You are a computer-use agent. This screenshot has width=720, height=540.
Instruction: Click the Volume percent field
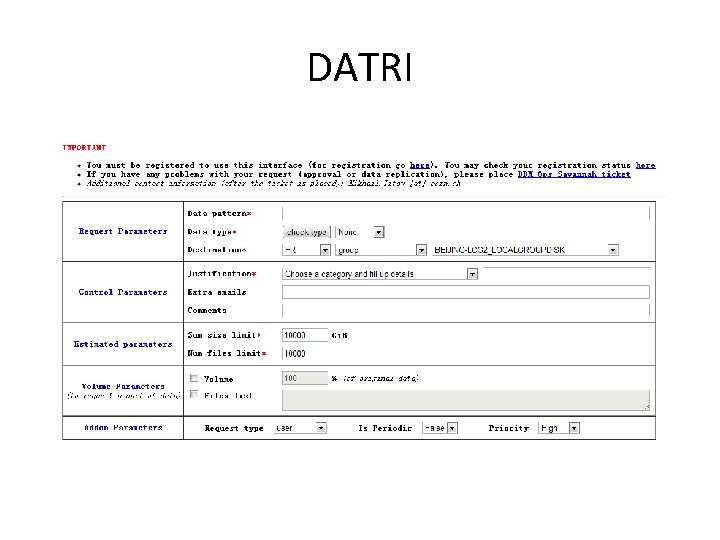305,378
